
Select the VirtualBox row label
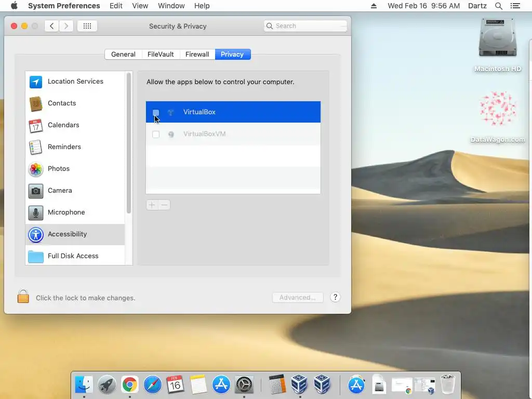199,112
